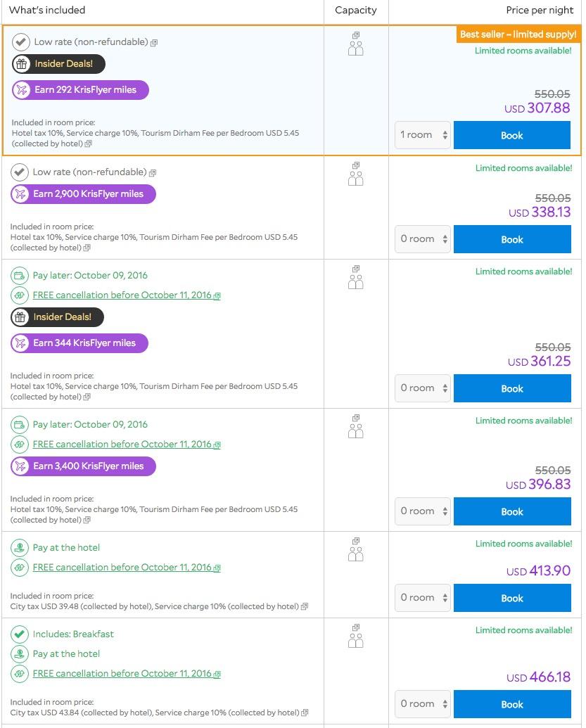586x728 pixels.
Task: Open the 1 room quantity dropdown
Action: pos(423,135)
